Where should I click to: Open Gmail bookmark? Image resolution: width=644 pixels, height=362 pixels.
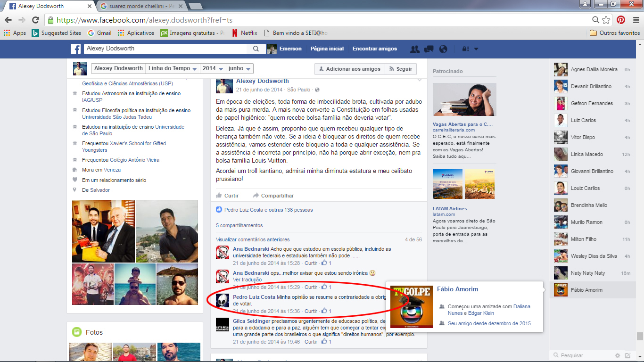[99, 33]
